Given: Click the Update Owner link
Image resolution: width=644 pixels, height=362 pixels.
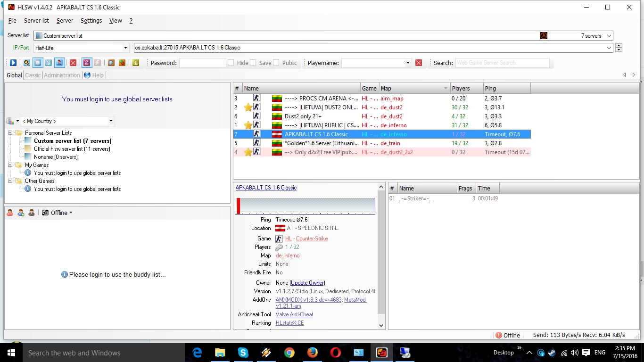Looking at the screenshot, I should point(307,283).
